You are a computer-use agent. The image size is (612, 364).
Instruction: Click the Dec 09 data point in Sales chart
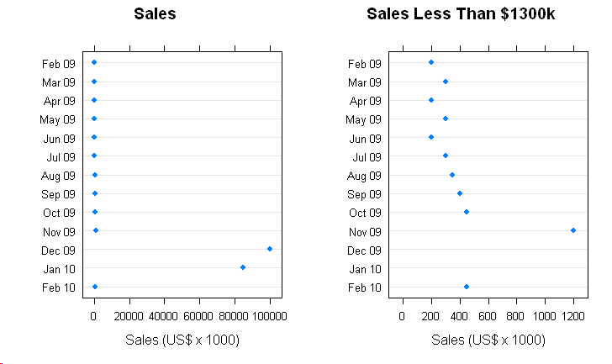tap(270, 249)
